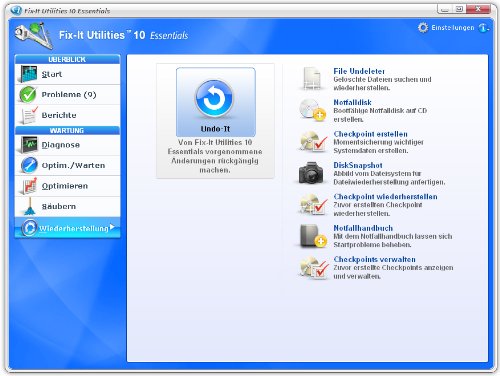Click the Notfallhandbuch book icon
The width and height of the screenshot is (500, 376).
[x=313, y=235]
